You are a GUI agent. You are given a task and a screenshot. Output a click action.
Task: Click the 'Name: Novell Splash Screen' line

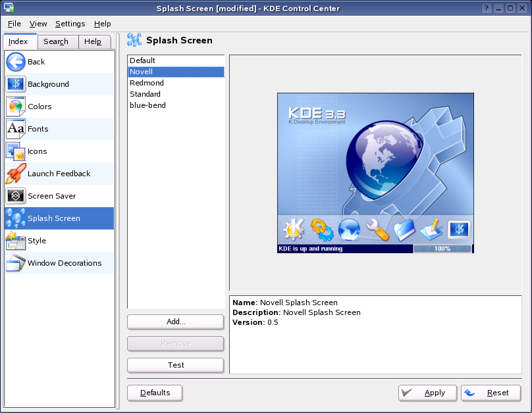pos(285,303)
